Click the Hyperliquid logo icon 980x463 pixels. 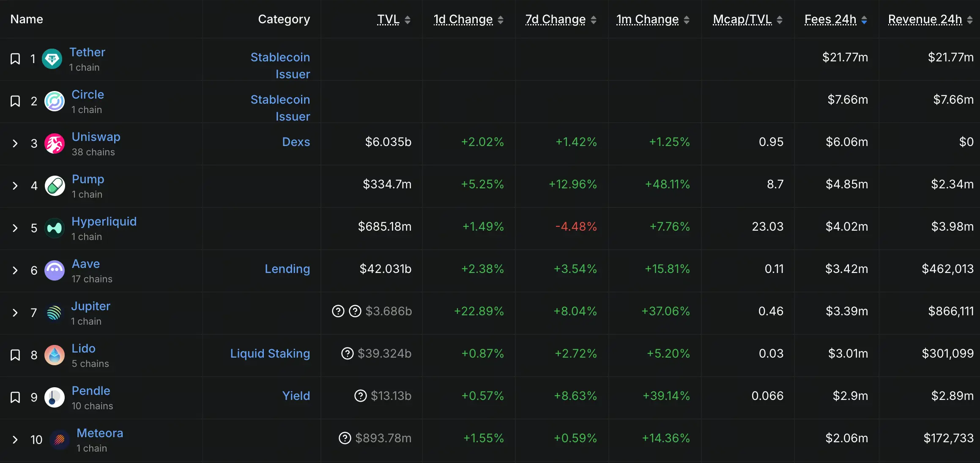pos(55,228)
